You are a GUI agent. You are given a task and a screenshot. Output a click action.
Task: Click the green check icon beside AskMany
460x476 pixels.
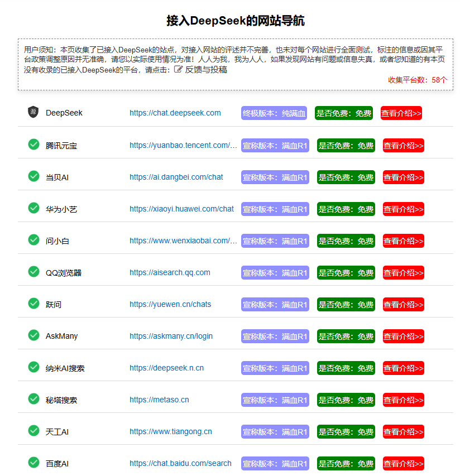[33, 335]
